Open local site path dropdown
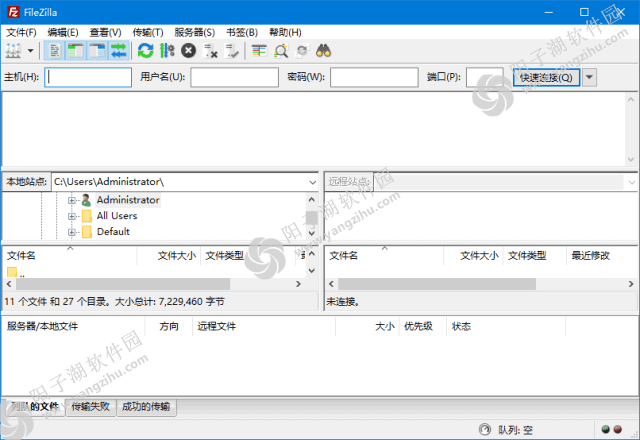This screenshot has height=440, width=640. point(312,182)
